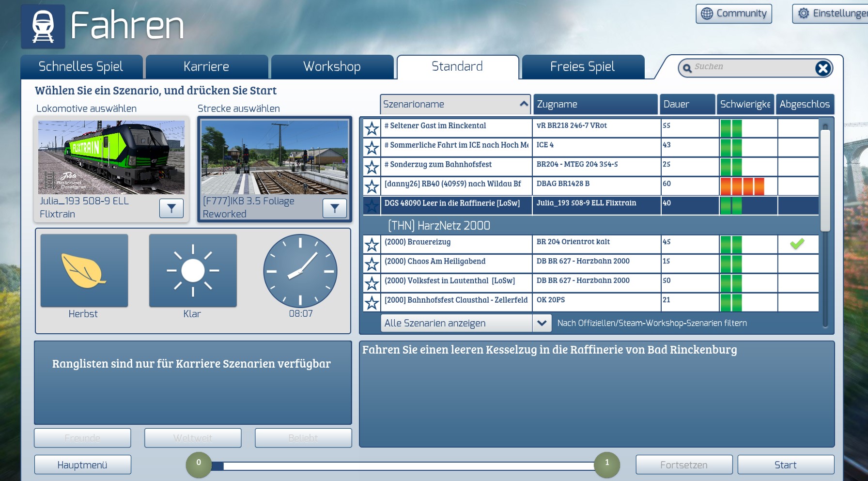Sort scenarios by Dauer column
Image resolution: width=868 pixels, height=481 pixels.
[x=687, y=104]
